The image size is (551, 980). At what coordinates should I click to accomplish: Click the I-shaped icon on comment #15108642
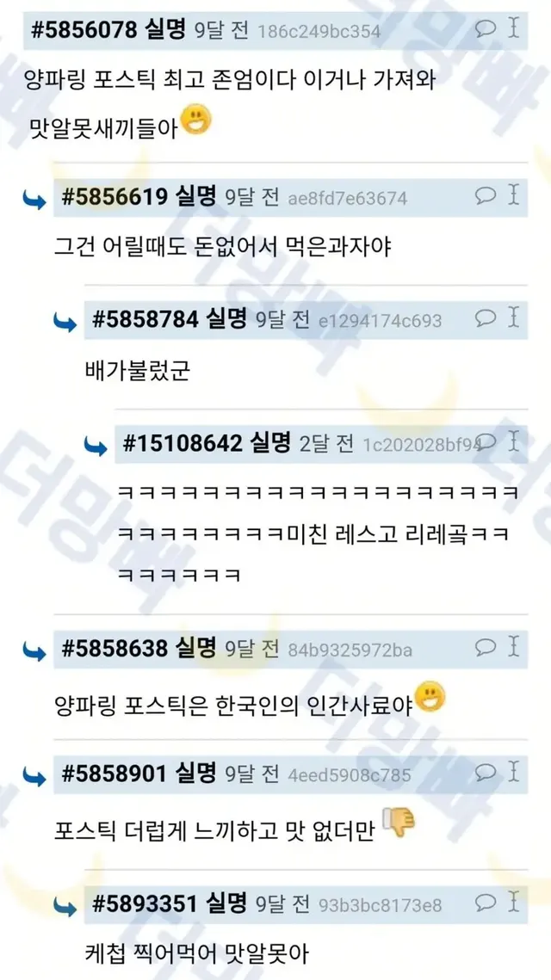click(x=513, y=441)
